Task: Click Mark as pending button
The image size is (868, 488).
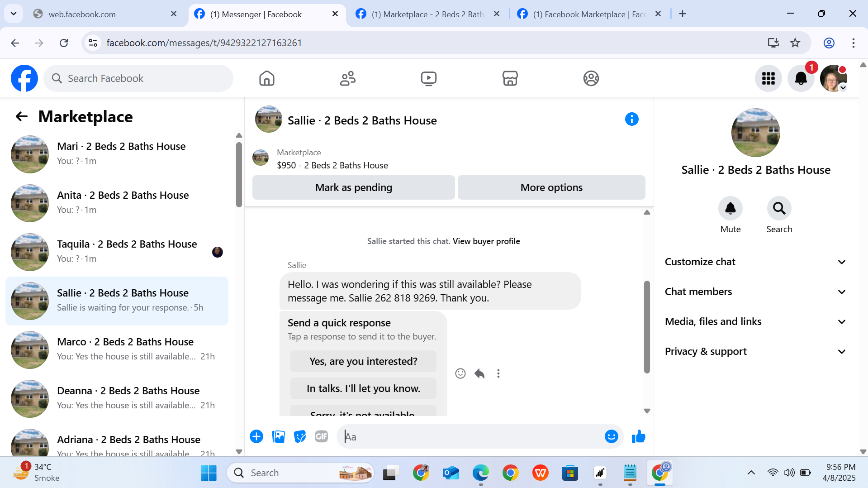Action: pos(353,187)
